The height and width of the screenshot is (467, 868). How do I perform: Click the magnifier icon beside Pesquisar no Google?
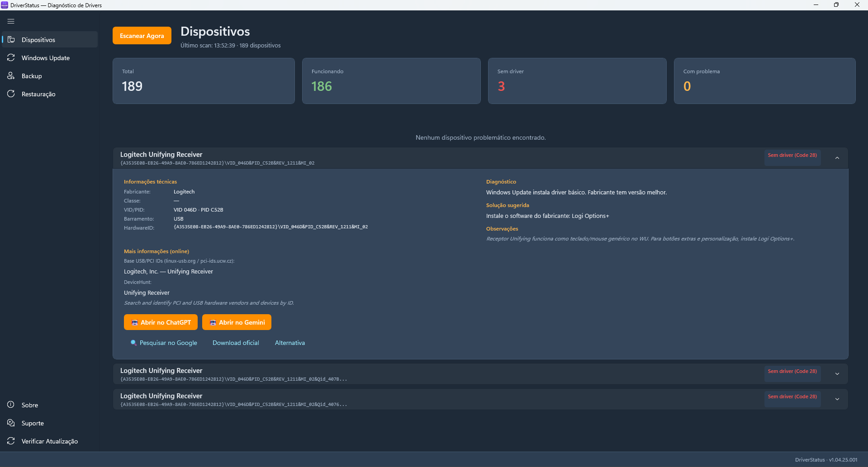(x=133, y=343)
